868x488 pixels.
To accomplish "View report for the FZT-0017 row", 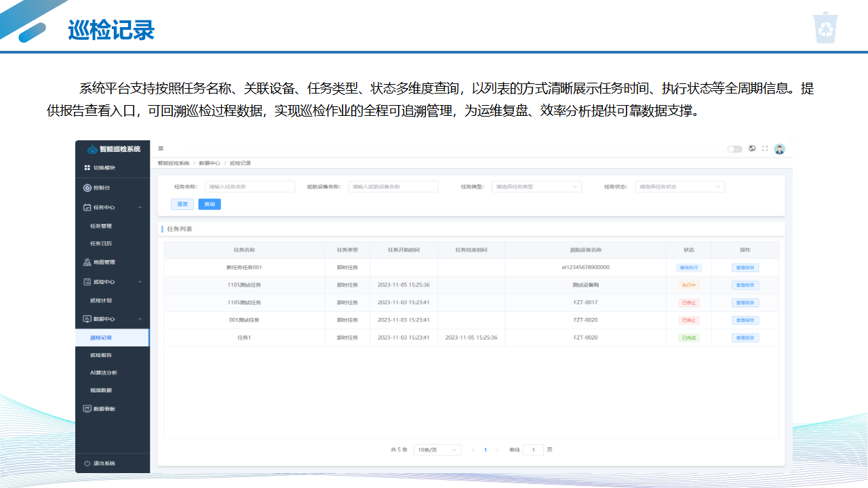I will click(x=745, y=303).
